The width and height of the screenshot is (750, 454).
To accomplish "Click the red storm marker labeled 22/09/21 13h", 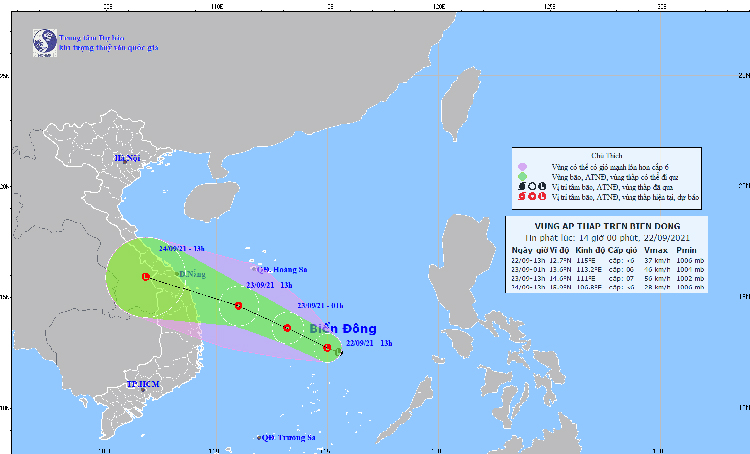I will pyautogui.click(x=327, y=348).
